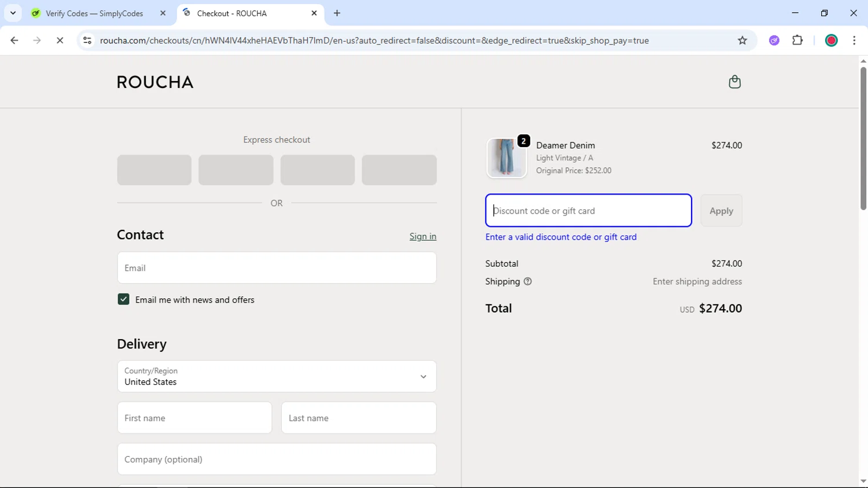This screenshot has width=868, height=488.
Task: Click the page vertical scrollbar thumb
Action: [x=863, y=139]
